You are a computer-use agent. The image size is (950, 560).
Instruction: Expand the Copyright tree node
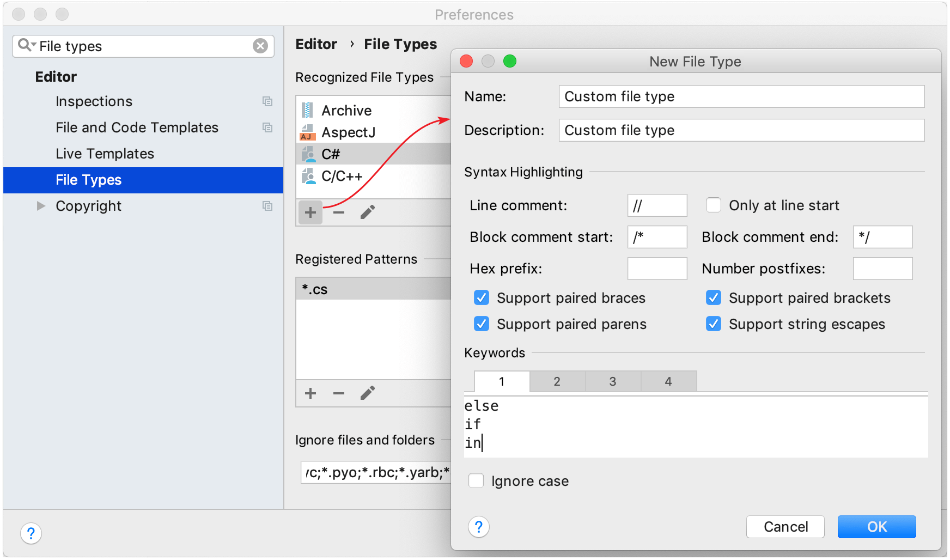40,205
